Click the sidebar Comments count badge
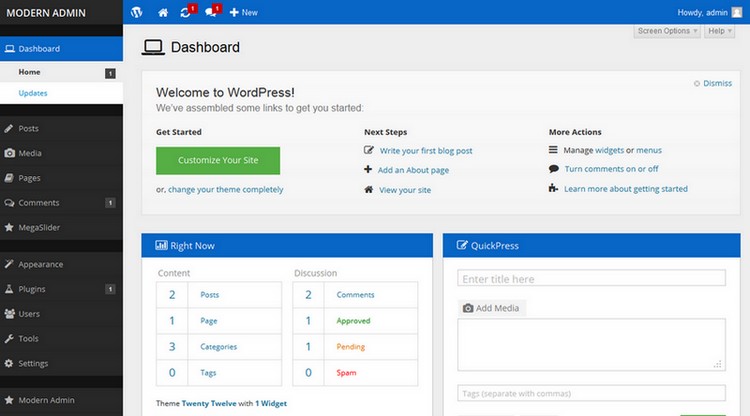750x416 pixels. 110,203
